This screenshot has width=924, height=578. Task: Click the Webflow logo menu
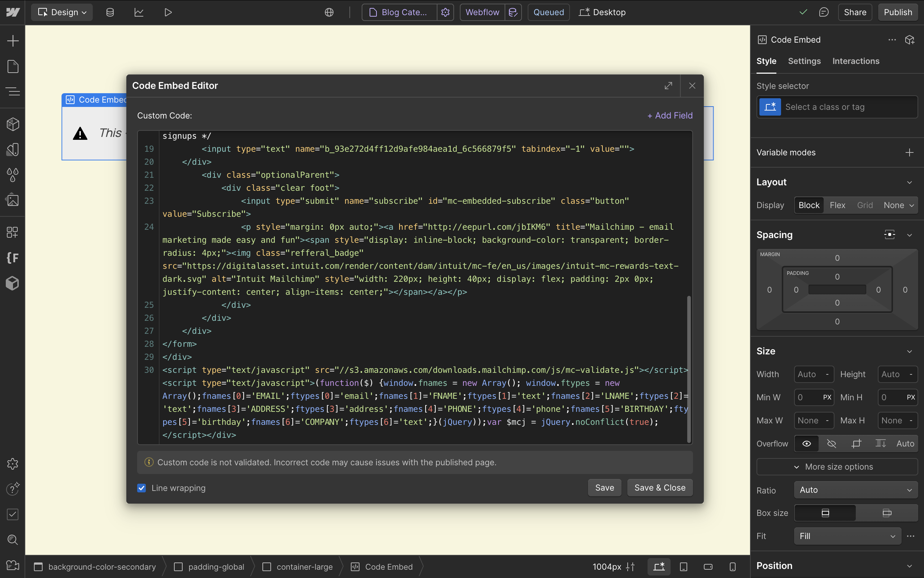pos(13,12)
